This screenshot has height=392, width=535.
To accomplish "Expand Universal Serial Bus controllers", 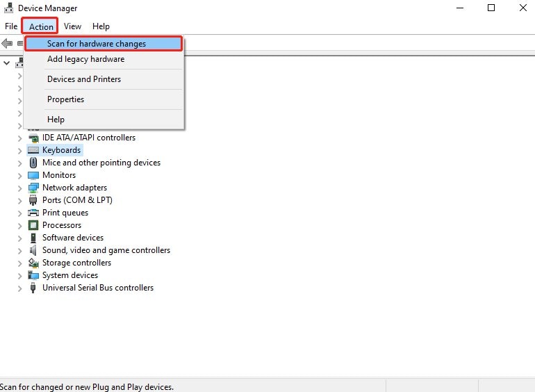I will [19, 288].
